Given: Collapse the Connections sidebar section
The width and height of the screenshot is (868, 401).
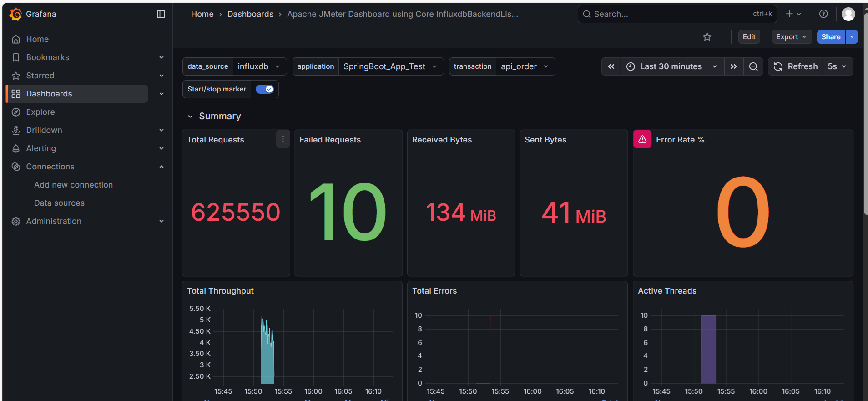Looking at the screenshot, I should 161,167.
